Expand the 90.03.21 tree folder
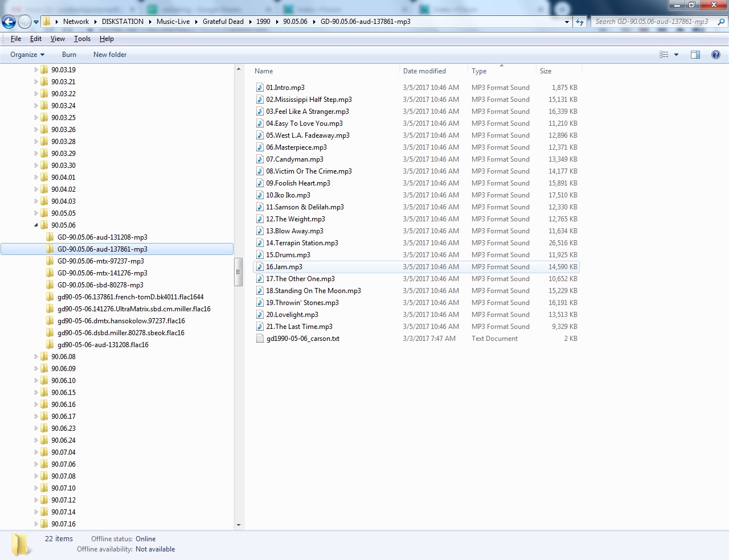 (x=36, y=82)
